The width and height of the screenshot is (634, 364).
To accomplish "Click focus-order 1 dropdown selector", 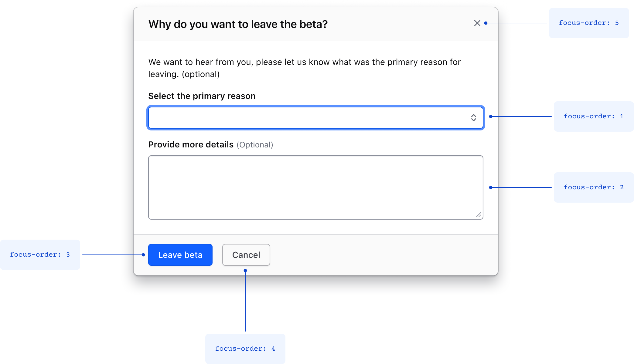I will click(315, 117).
